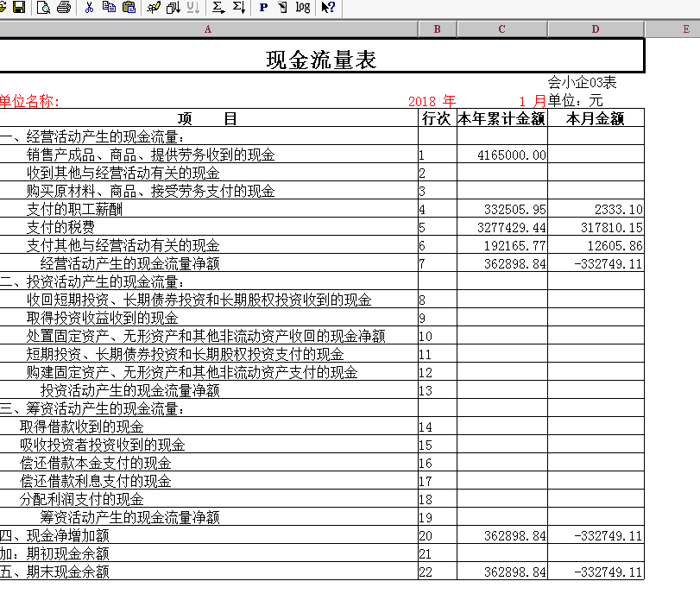
Task: Click the title cell 现金流量表
Action: 321,56
